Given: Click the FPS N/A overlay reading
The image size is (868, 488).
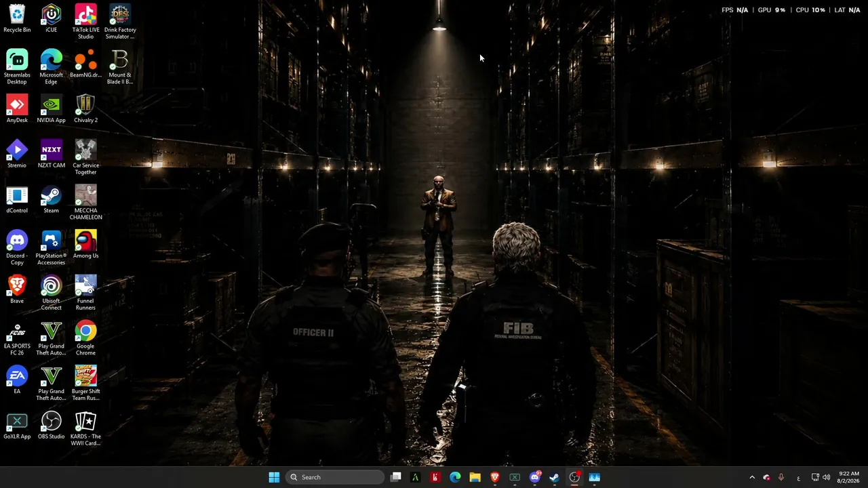Looking at the screenshot, I should tap(735, 10).
